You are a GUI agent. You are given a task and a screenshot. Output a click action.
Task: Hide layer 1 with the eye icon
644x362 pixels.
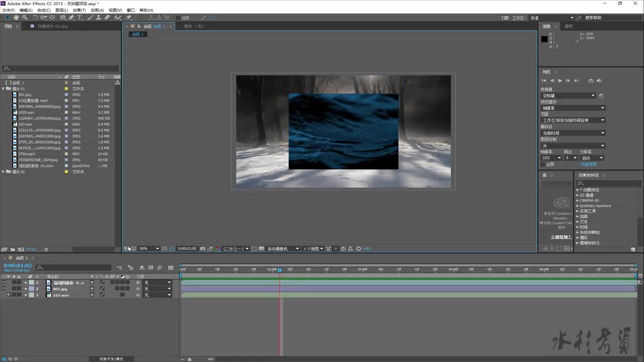point(4,283)
